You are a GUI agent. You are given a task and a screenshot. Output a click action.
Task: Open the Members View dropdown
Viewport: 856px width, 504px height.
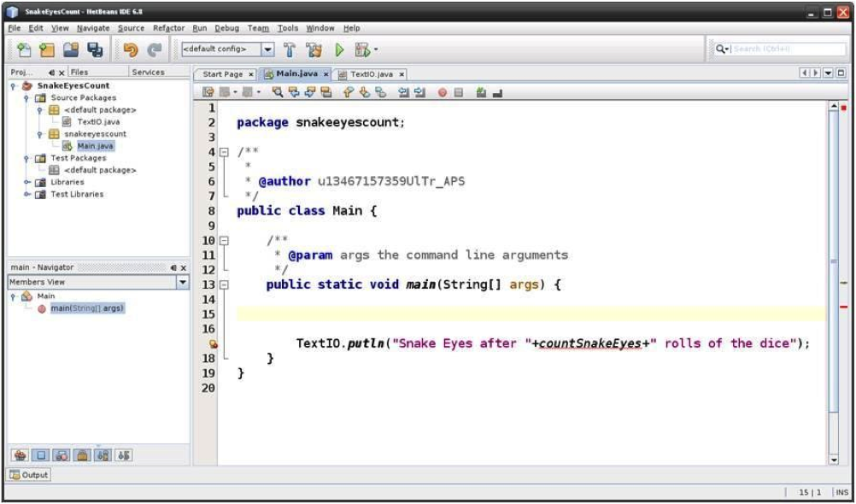coord(183,282)
